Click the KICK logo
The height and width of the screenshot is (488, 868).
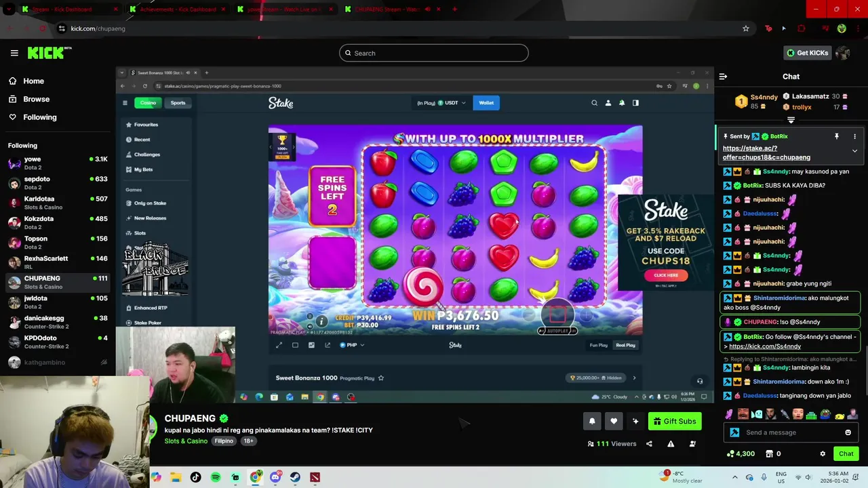pos(49,53)
